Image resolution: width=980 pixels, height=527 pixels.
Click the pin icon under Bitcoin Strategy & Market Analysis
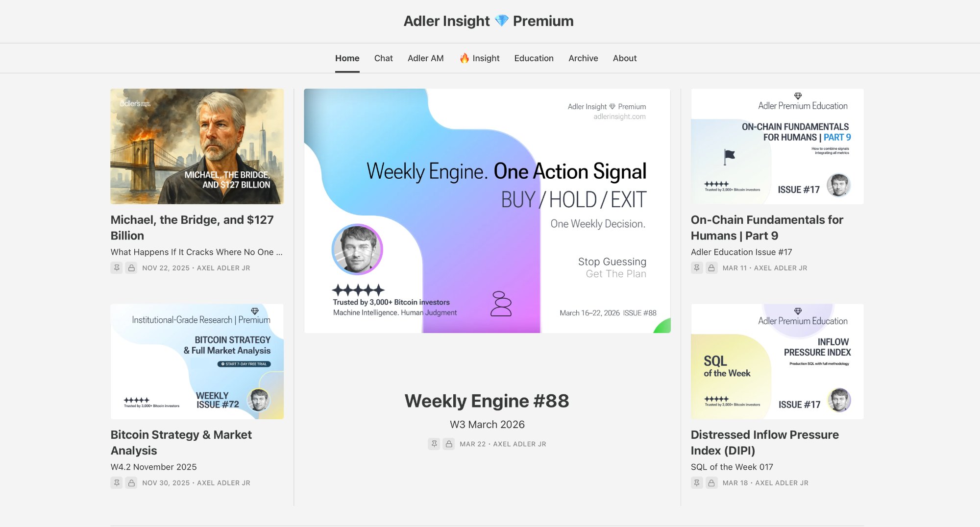pos(116,482)
